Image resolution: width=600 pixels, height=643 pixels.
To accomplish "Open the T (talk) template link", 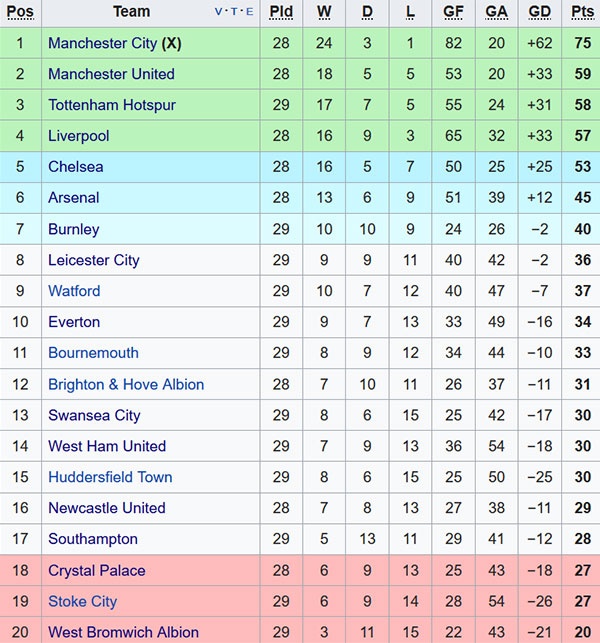I will click(x=234, y=13).
